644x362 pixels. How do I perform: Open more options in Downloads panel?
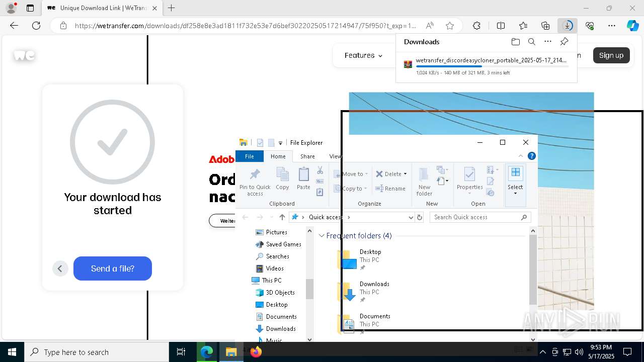click(548, 42)
